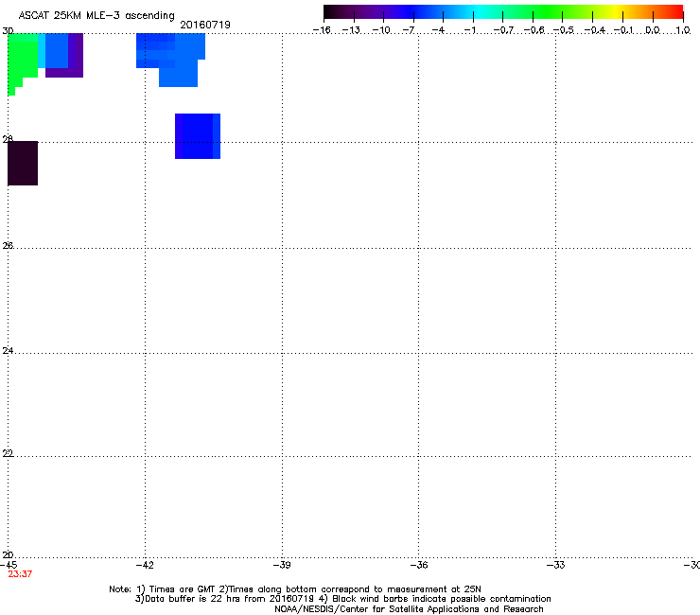Click the color bar label "-0.6"
Viewport: 700px width, 615px height.
[534, 30]
